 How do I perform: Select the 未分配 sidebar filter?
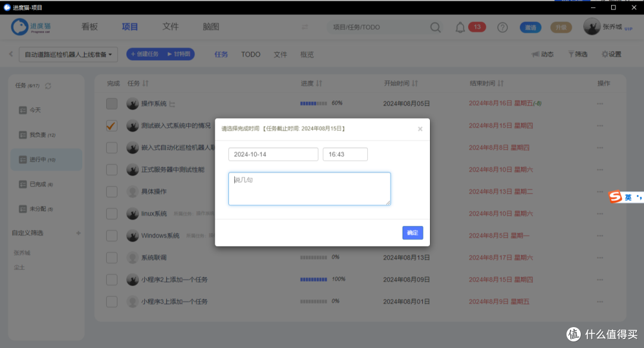click(46, 209)
